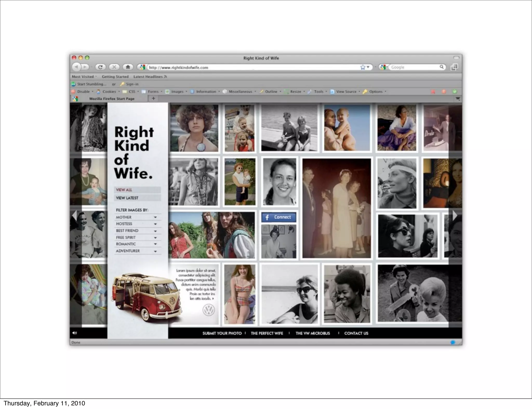Click the stop loading X button
Image resolution: width=532 pixels, height=409 pixels.
pyautogui.click(x=114, y=67)
